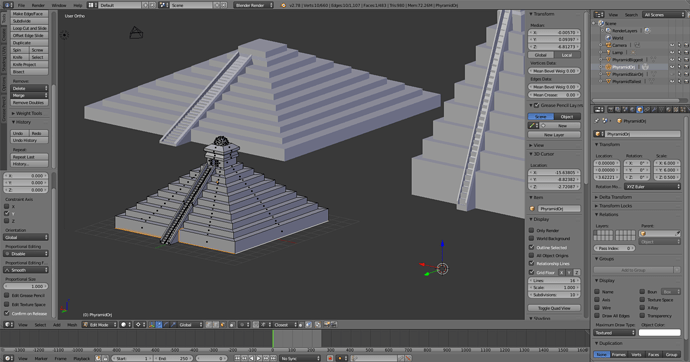Screen dimensions: 690x362
Task: Click the record auto-keyframe red button
Action: [x=330, y=358]
